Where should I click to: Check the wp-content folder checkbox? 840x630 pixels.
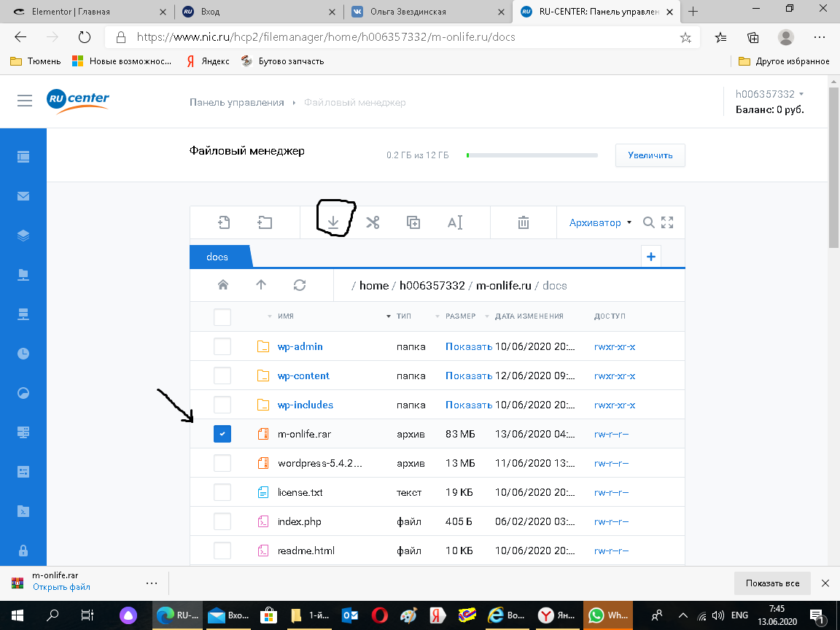[222, 375]
